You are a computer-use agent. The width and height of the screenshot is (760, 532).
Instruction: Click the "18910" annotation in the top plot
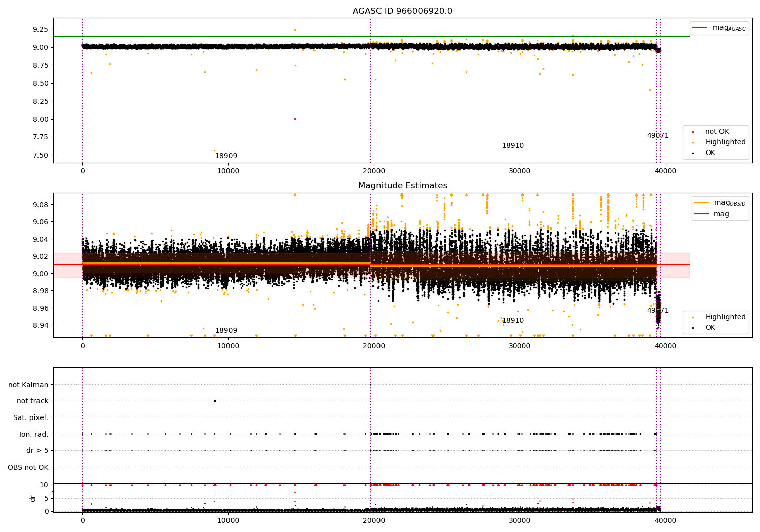(513, 146)
